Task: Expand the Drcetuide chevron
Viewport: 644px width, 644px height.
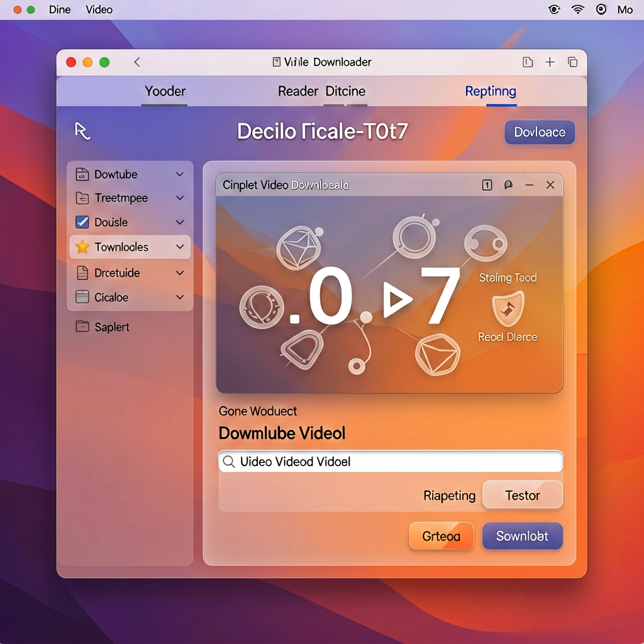Action: [x=180, y=273]
